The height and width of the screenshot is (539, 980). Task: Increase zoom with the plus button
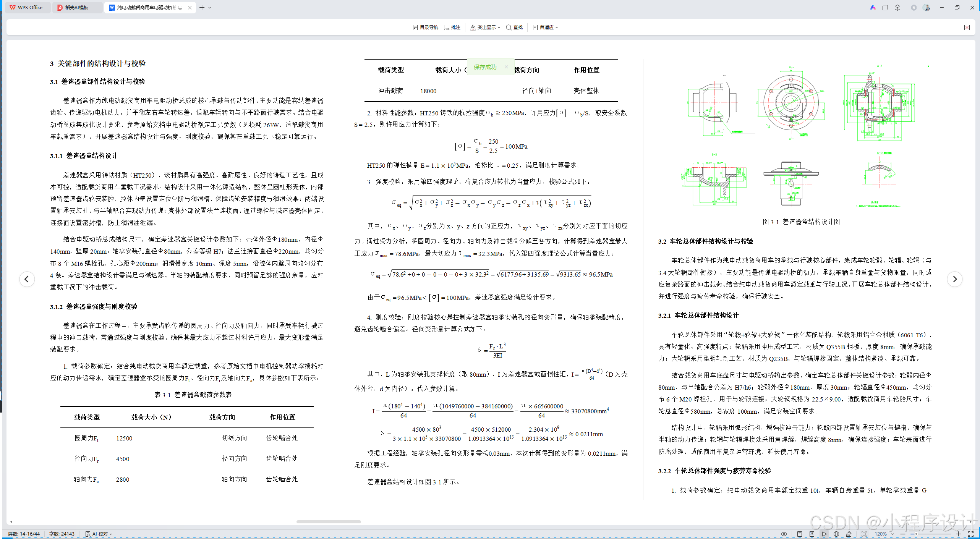coord(959,534)
